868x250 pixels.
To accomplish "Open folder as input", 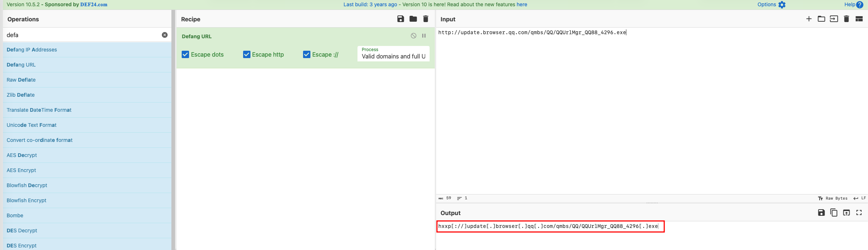I will (821, 19).
